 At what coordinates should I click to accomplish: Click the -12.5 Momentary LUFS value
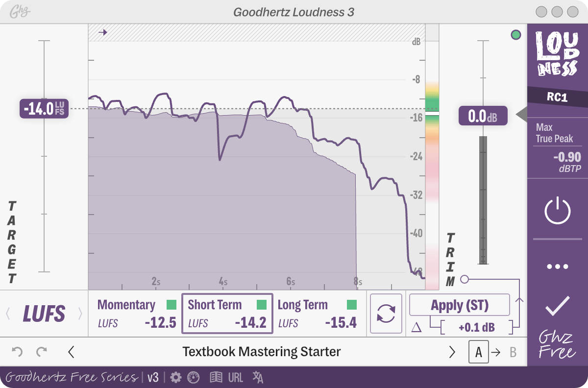pyautogui.click(x=160, y=323)
